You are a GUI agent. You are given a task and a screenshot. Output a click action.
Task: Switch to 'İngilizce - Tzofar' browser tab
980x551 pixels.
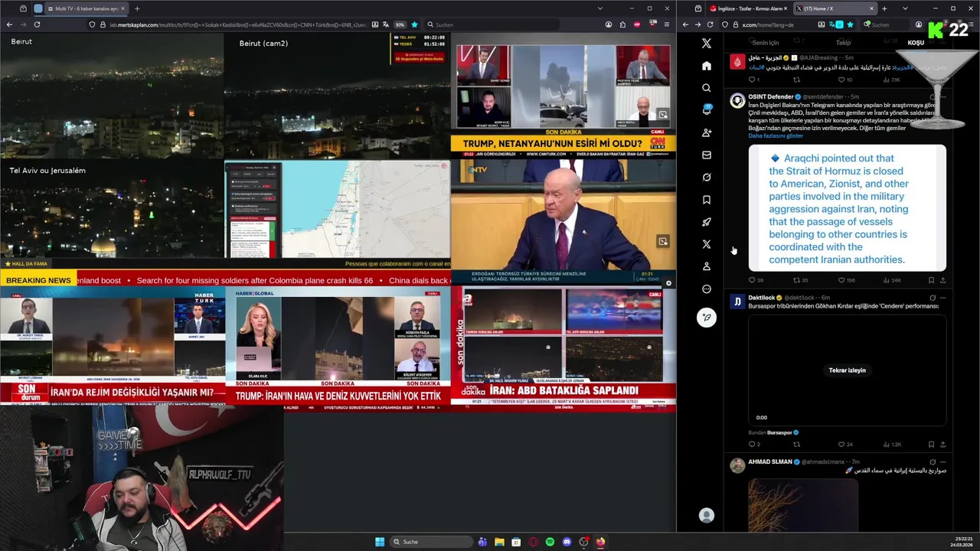coord(747,8)
